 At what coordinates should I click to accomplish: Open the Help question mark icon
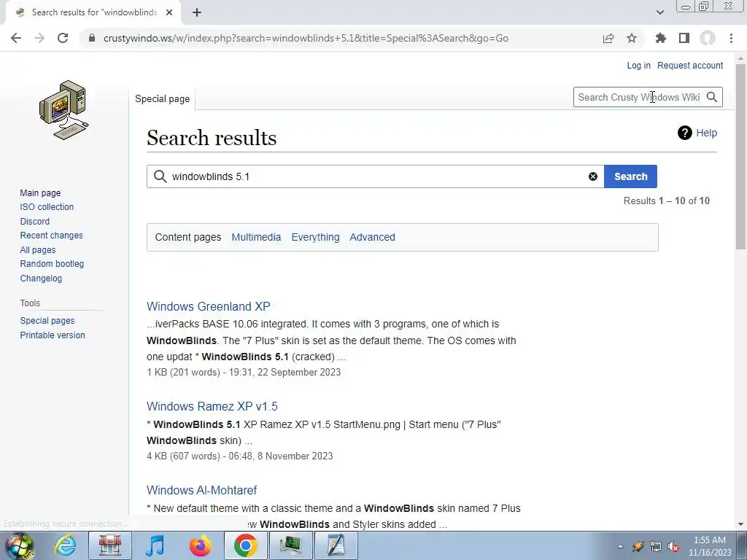coord(684,133)
